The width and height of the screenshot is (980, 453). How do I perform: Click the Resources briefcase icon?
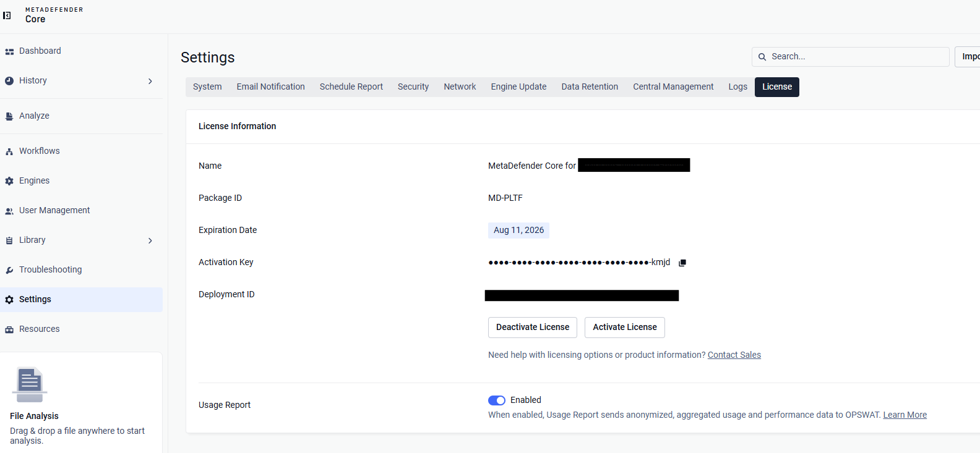pos(9,329)
